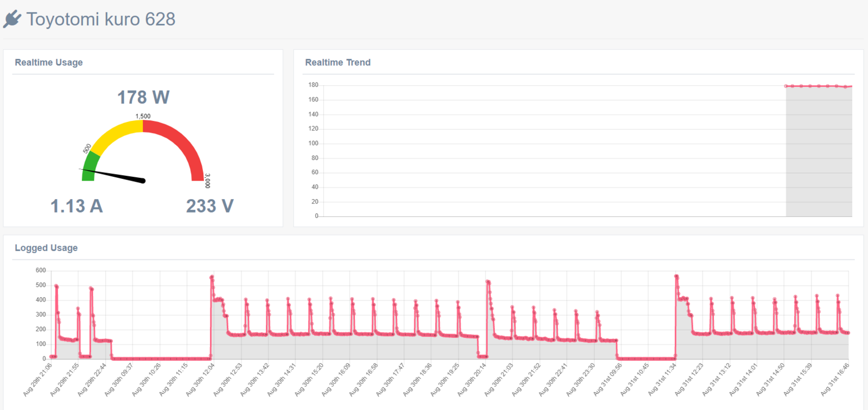Click the 'Aug 30th 18:36' time label
The image size is (868, 410).
tap(418, 380)
